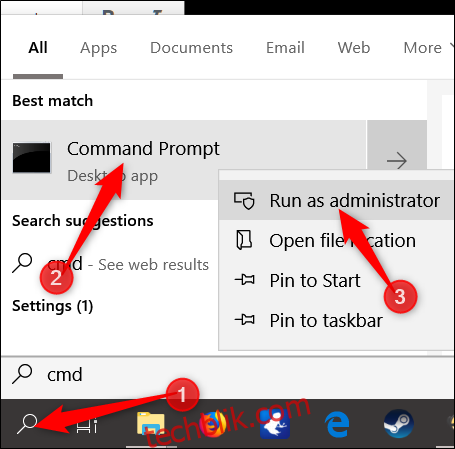Open the More filter dropdown
The width and height of the screenshot is (455, 449).
428,48
